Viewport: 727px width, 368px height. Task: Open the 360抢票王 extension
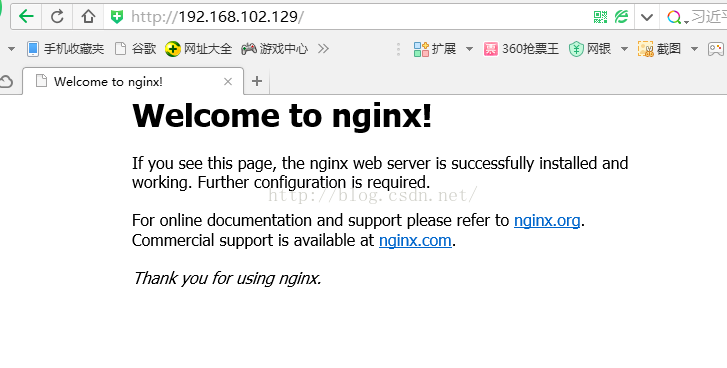click(x=521, y=49)
